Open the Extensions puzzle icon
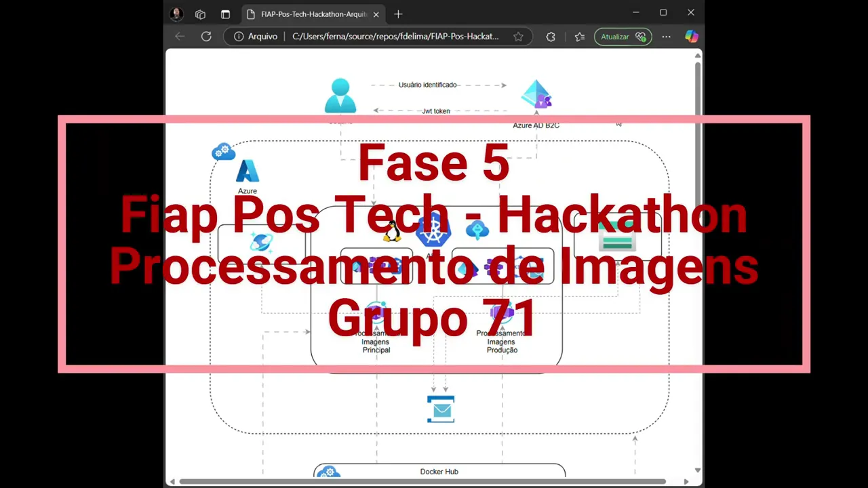Viewport: 868px width, 488px height. 551,37
